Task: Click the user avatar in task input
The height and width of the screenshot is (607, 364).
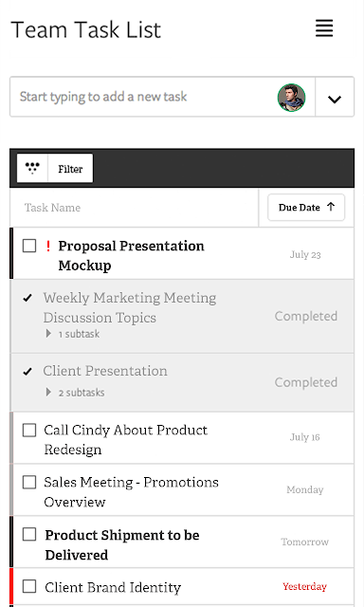Action: coord(291,97)
